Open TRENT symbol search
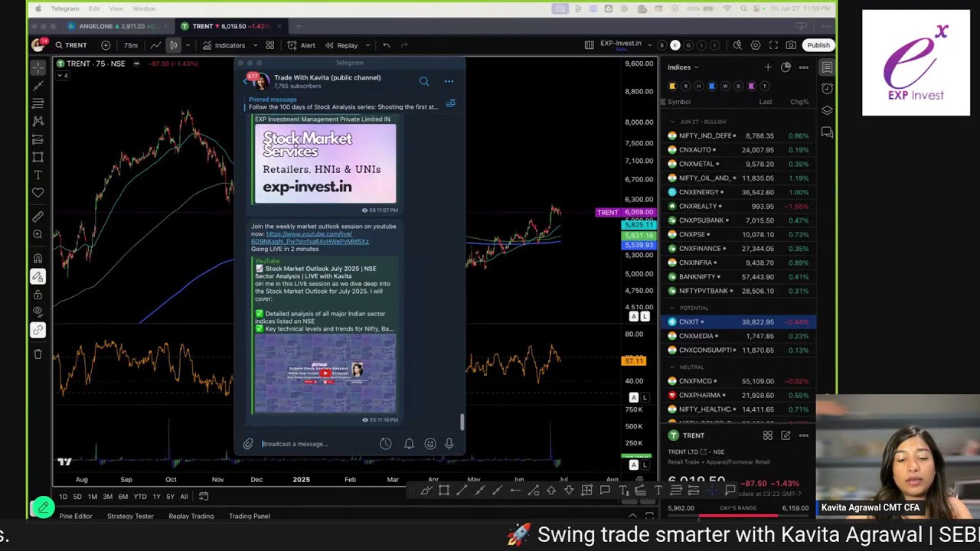 [70, 45]
